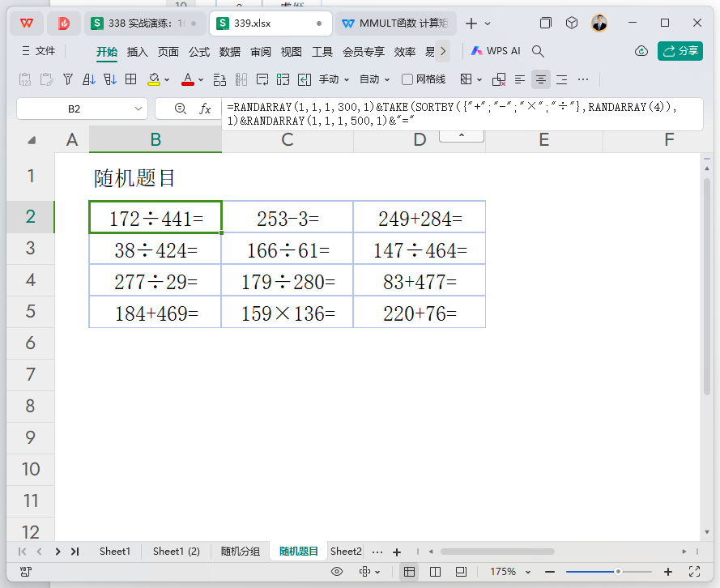Click the clear formatting icon with red x
This screenshot has width=720, height=588.
499,79
